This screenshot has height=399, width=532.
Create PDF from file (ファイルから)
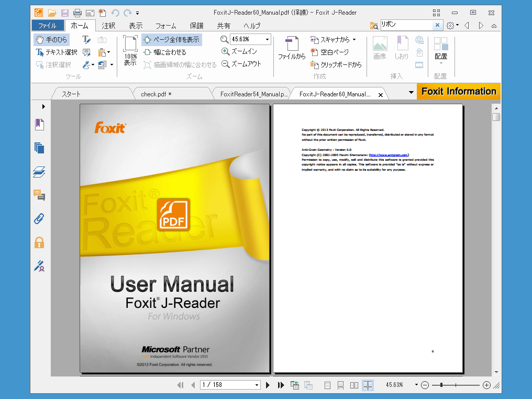(292, 48)
